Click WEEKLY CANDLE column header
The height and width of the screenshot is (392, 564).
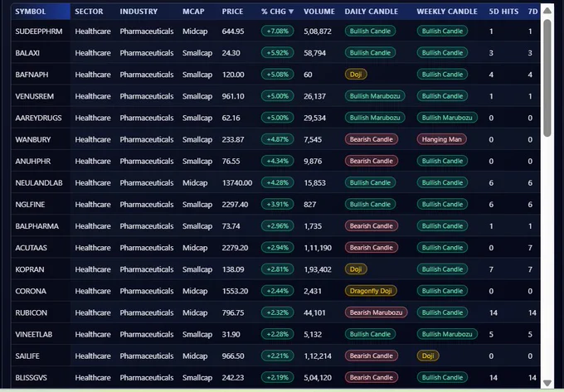447,12
